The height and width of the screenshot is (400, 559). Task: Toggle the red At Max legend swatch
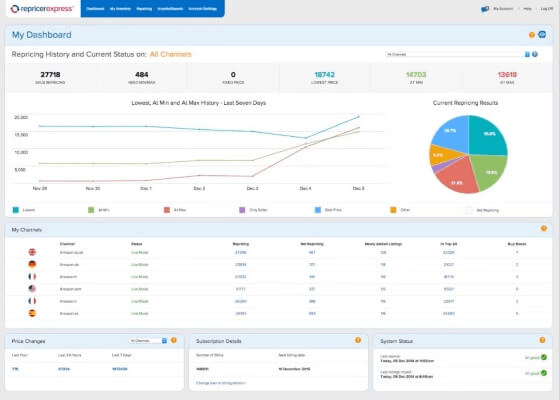[166, 210]
